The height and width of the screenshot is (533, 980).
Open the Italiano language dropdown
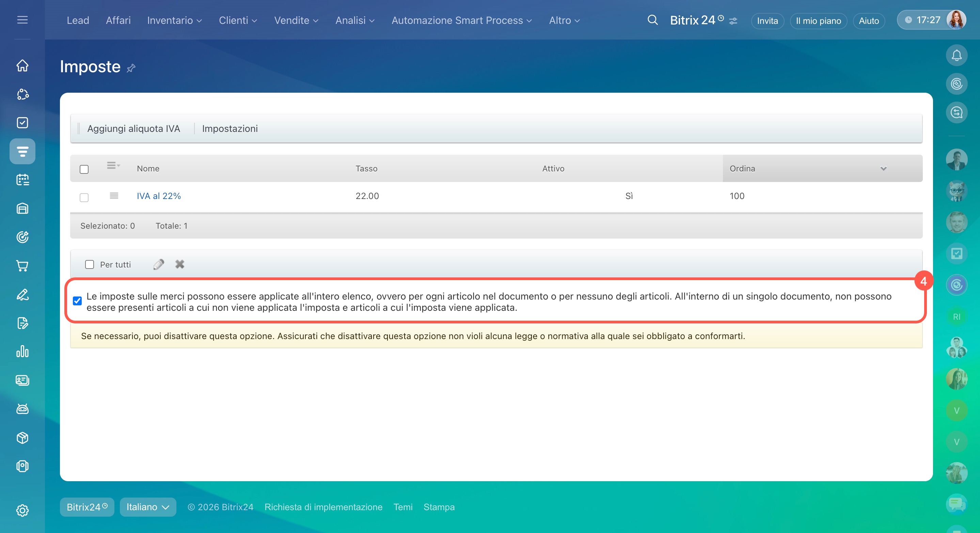tap(147, 507)
